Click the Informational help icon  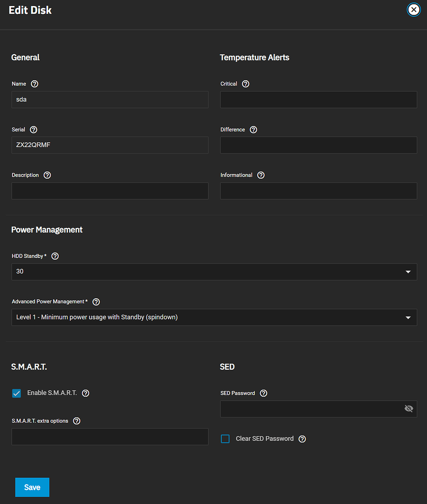point(261,175)
